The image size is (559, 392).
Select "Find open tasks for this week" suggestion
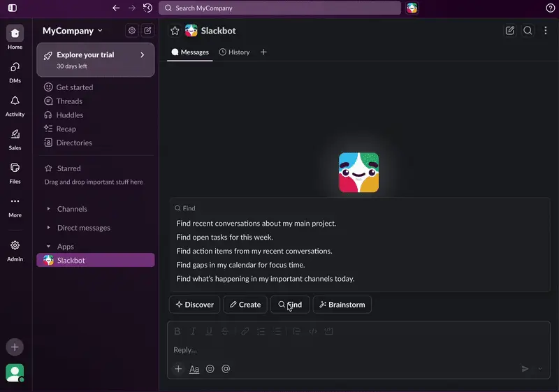click(x=224, y=238)
